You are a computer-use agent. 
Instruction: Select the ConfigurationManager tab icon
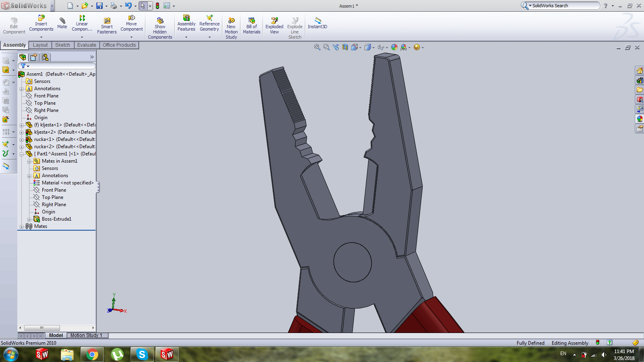pyautogui.click(x=45, y=57)
